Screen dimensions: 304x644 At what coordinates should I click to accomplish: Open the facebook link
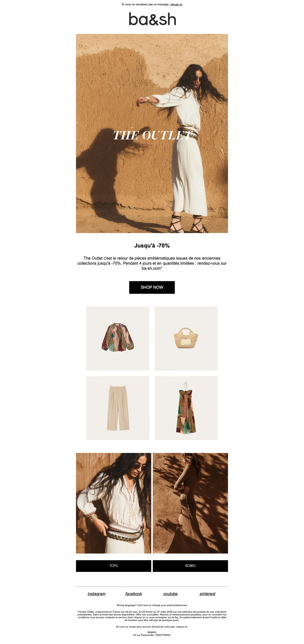pyautogui.click(x=134, y=594)
